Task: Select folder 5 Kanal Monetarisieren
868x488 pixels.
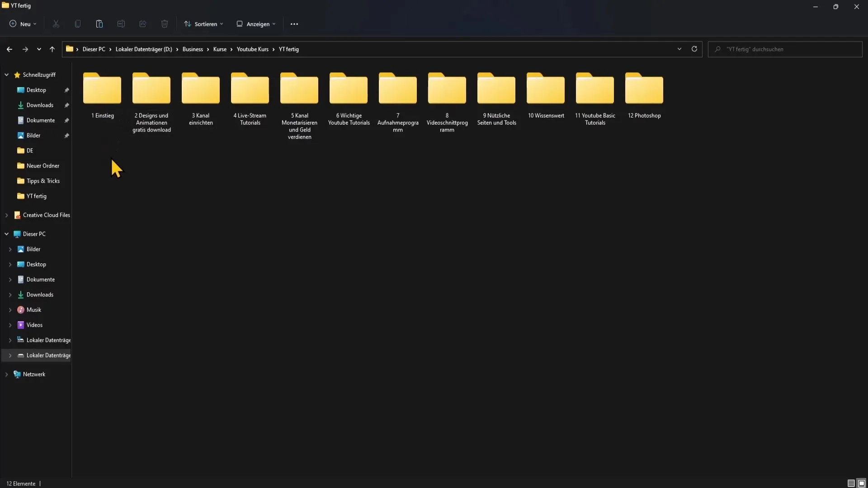Action: 299,106
